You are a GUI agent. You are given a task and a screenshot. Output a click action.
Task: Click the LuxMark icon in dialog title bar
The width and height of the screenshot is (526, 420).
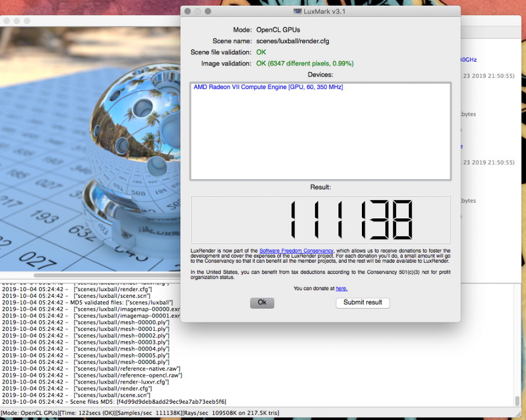297,11
